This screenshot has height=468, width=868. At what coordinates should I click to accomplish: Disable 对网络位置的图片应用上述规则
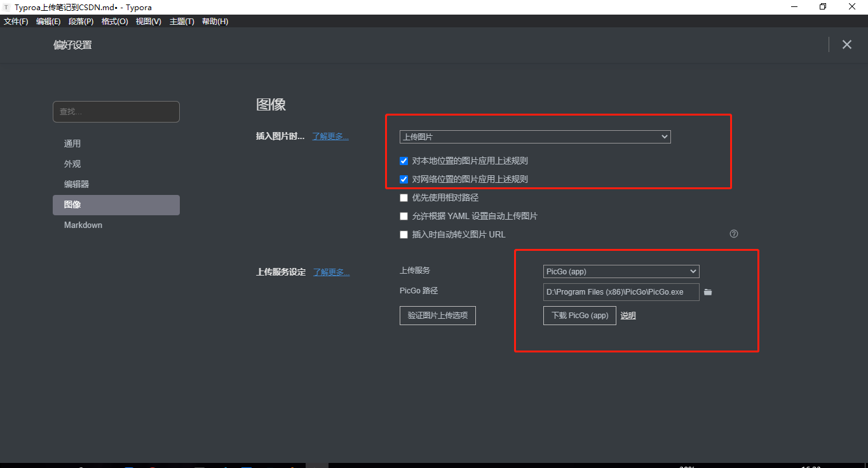coord(403,178)
